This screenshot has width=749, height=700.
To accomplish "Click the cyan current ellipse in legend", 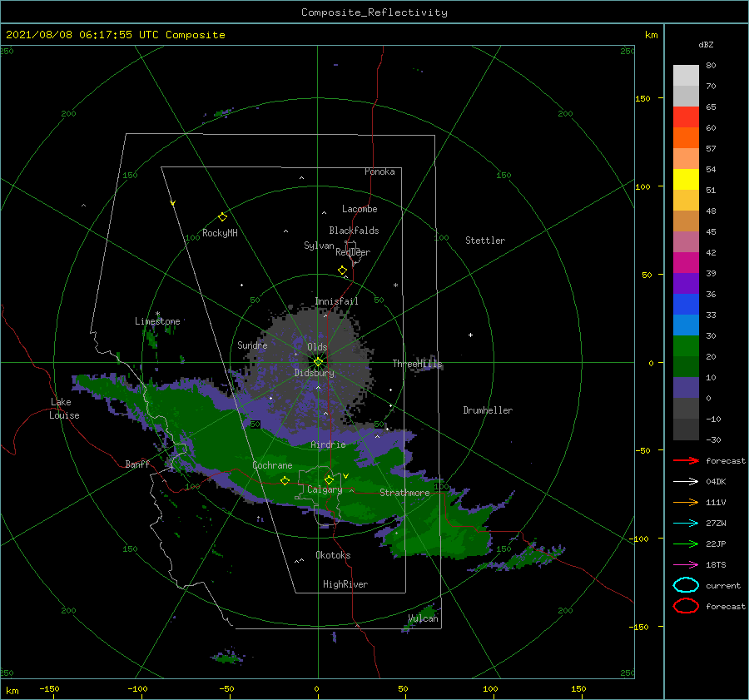I will tap(686, 585).
